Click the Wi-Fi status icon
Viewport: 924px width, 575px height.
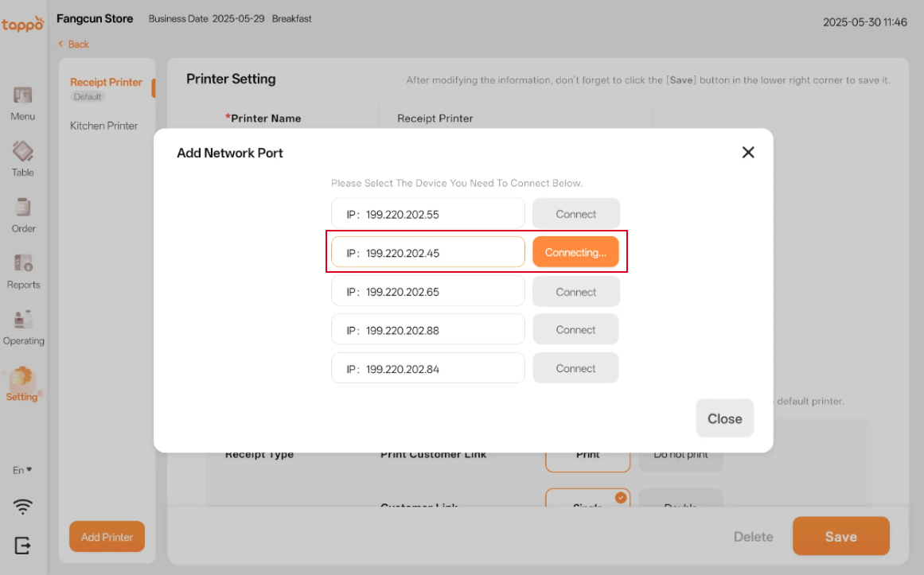click(x=23, y=507)
